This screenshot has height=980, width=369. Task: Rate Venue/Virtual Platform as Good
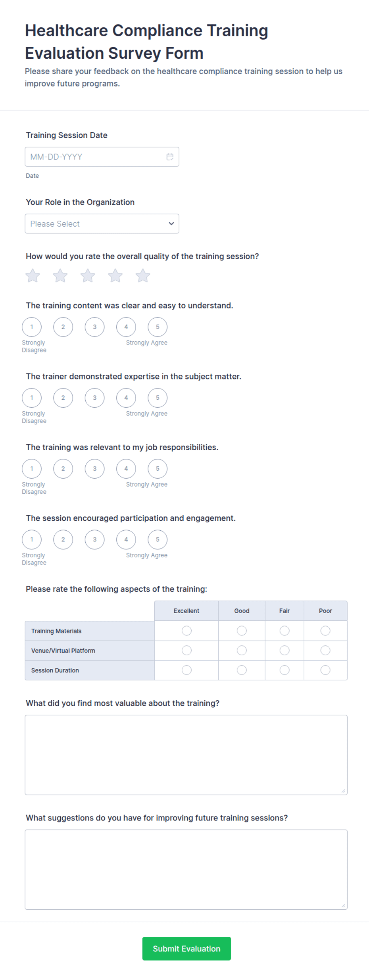click(242, 650)
